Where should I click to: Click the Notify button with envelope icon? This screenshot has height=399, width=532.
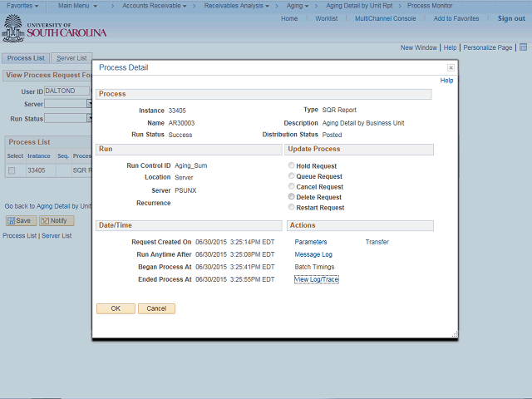(x=57, y=221)
